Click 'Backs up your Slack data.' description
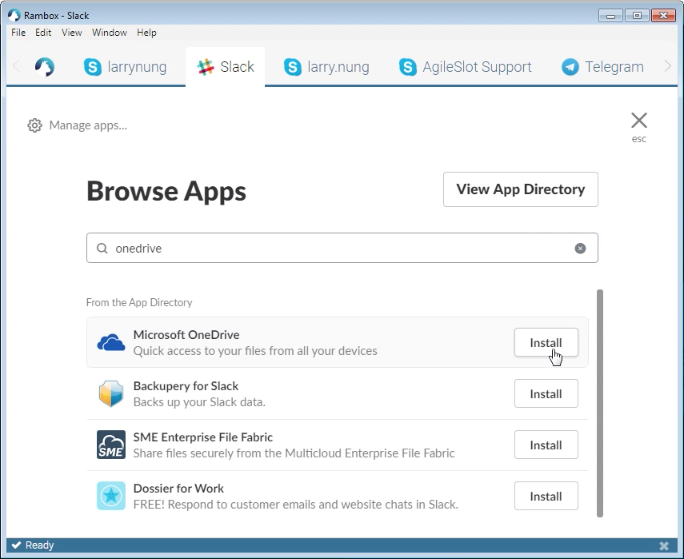 click(199, 402)
